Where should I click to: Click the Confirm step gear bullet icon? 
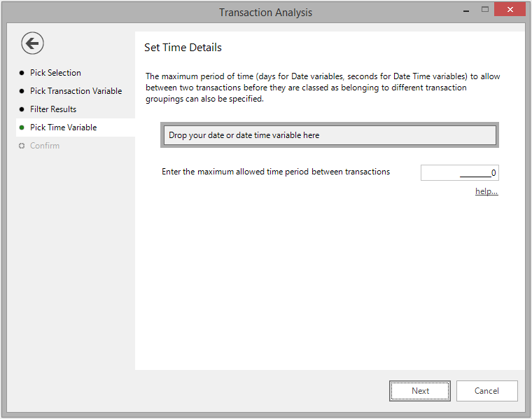click(x=22, y=146)
